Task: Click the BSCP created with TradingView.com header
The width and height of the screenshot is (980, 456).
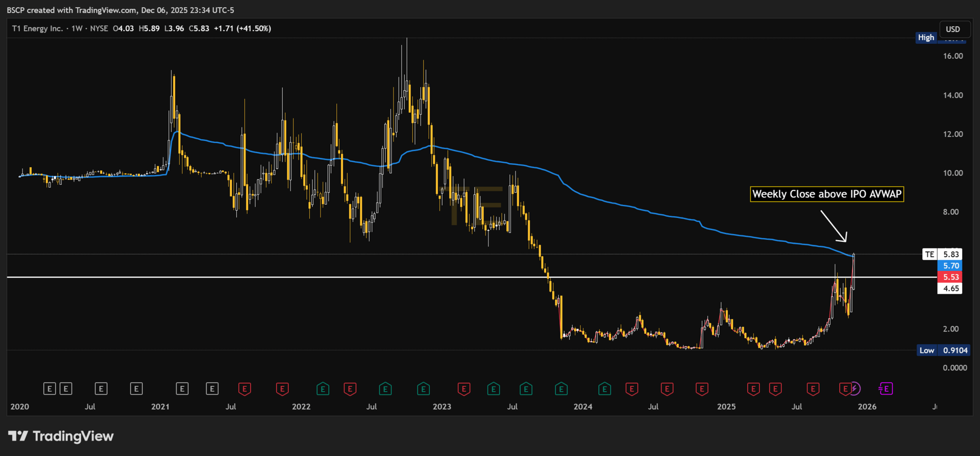Action: 120,10
